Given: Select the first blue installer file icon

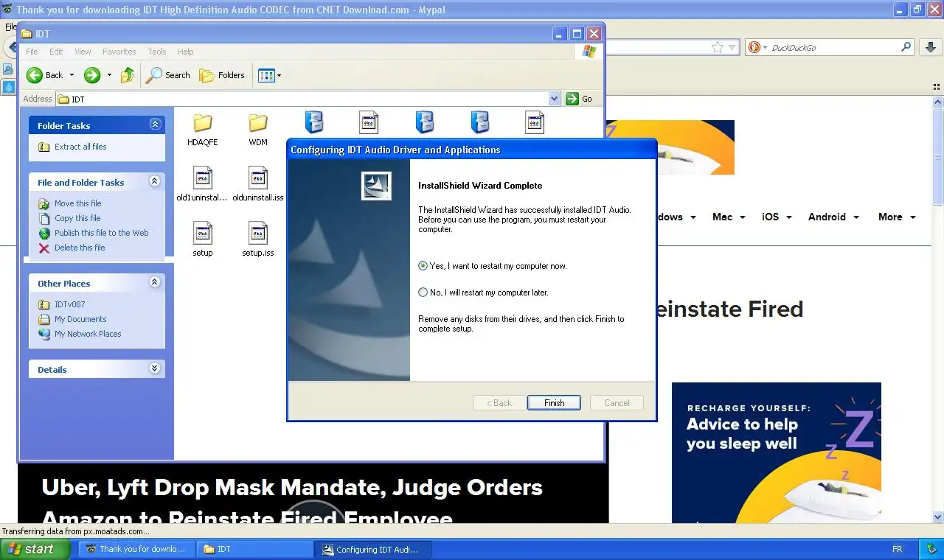Looking at the screenshot, I should tap(314, 122).
